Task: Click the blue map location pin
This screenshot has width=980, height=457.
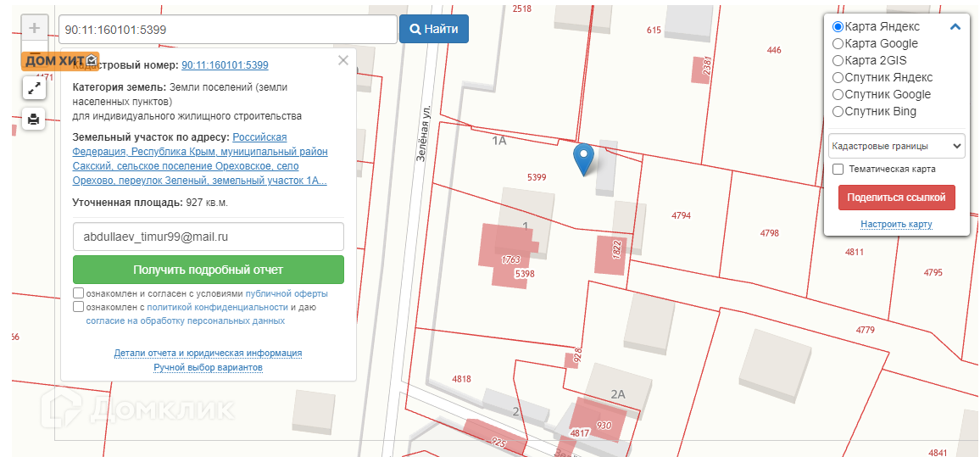Action: (583, 159)
